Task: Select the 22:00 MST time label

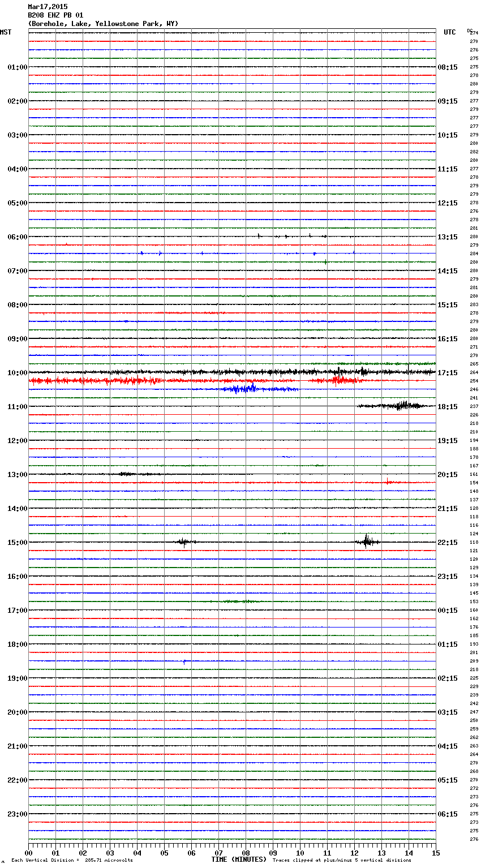Action: (x=17, y=780)
